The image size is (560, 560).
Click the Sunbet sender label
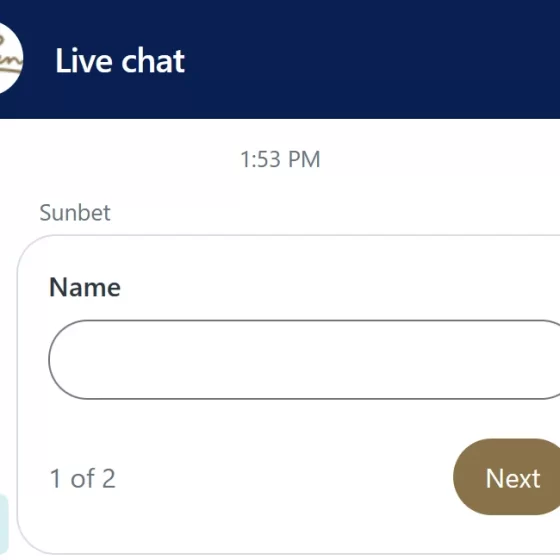tap(75, 212)
